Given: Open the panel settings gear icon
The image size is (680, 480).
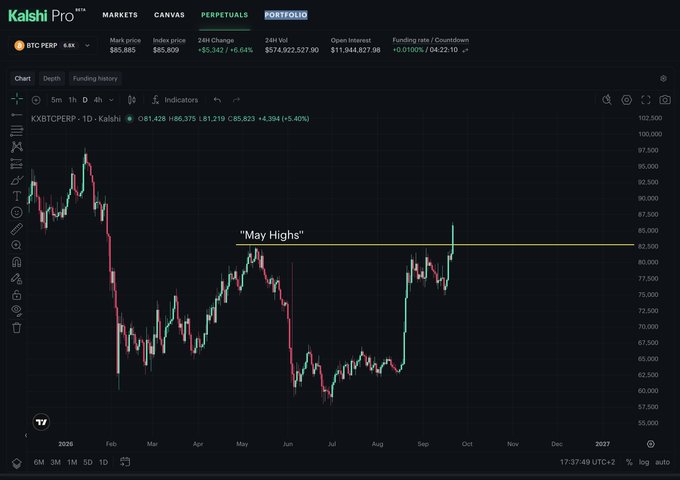Looking at the screenshot, I should click(x=663, y=78).
